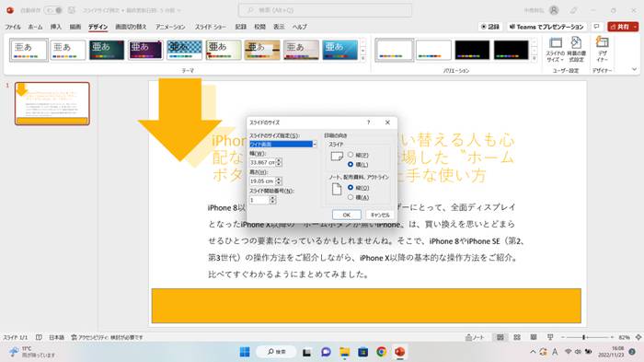This screenshot has height=362, width=644.
Task: Switch to the Home ribbon tab
Action: [x=35, y=27]
